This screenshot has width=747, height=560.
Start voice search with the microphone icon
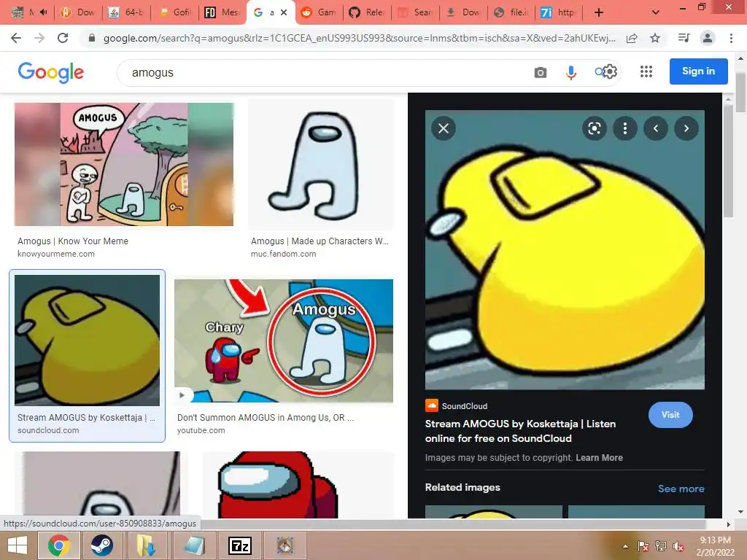(570, 72)
